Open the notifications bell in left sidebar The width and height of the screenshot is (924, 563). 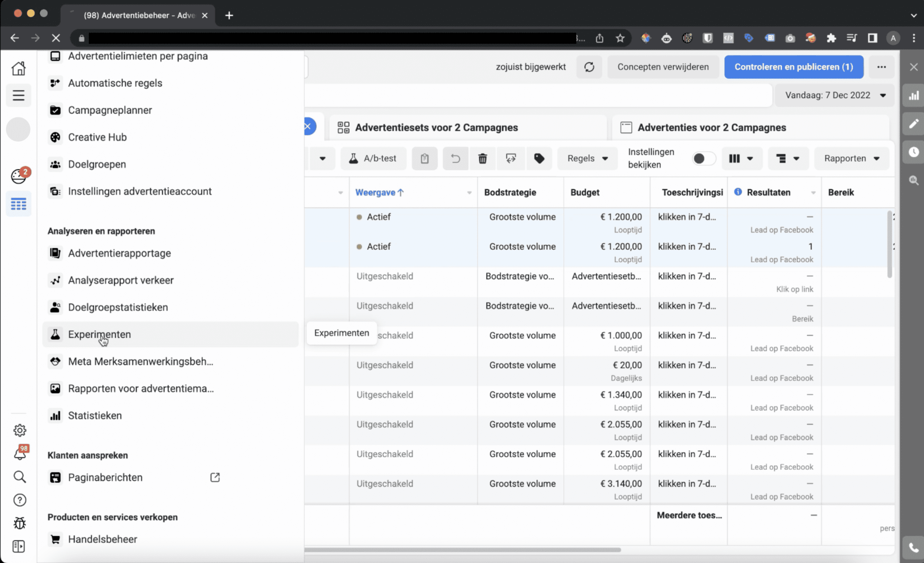20,453
